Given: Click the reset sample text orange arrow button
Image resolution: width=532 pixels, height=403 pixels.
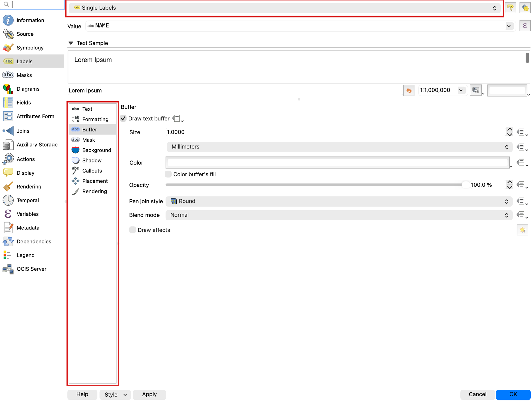Looking at the screenshot, I should click(x=409, y=90).
